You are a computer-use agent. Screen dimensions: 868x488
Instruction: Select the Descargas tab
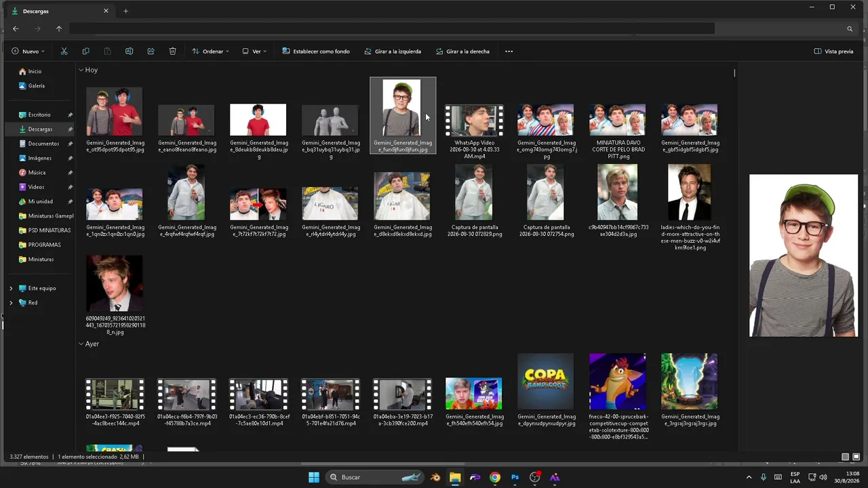[x=60, y=11]
